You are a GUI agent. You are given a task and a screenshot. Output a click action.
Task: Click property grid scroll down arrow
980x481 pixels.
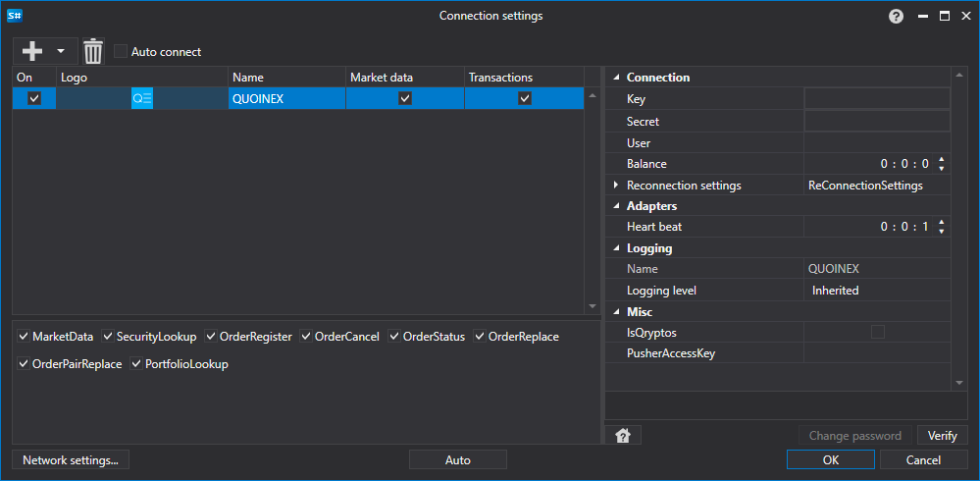click(959, 382)
